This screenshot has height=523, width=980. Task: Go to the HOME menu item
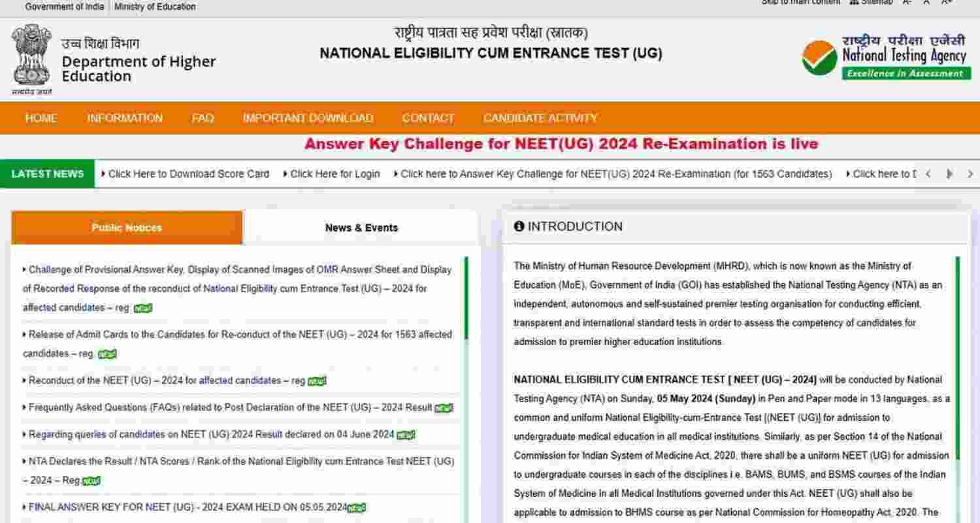[x=41, y=118]
